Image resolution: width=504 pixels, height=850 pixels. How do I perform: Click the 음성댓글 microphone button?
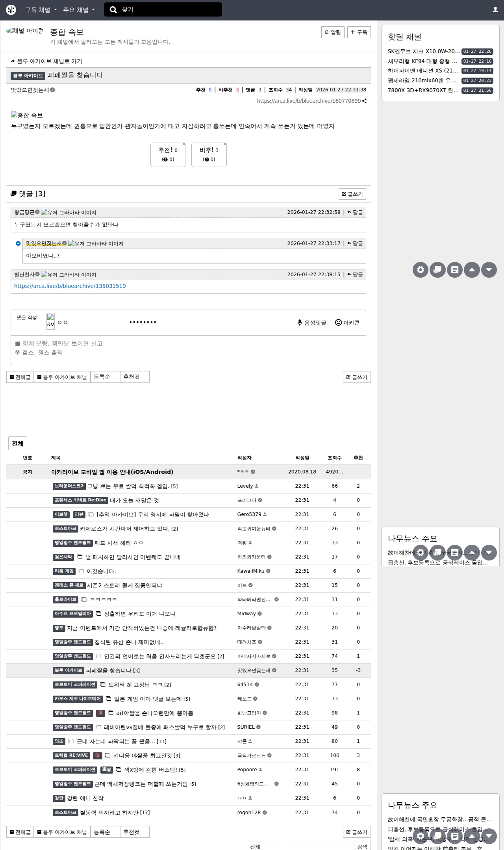312,323
